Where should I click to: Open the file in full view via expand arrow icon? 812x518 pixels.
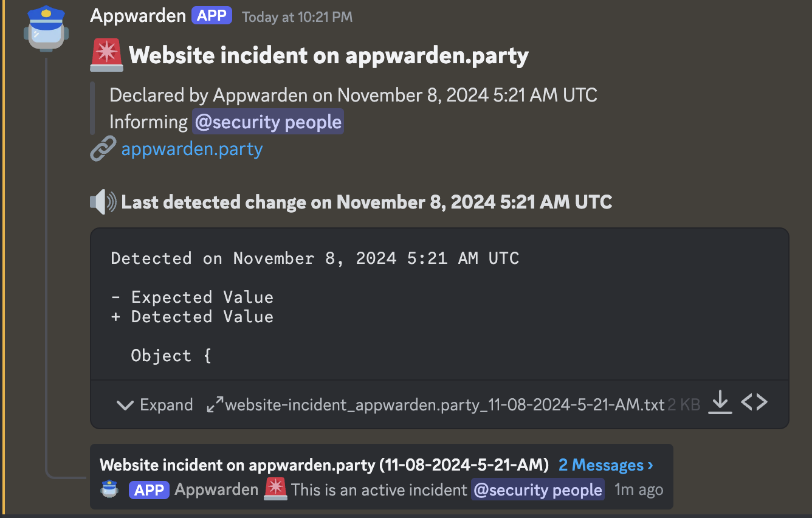(x=213, y=403)
